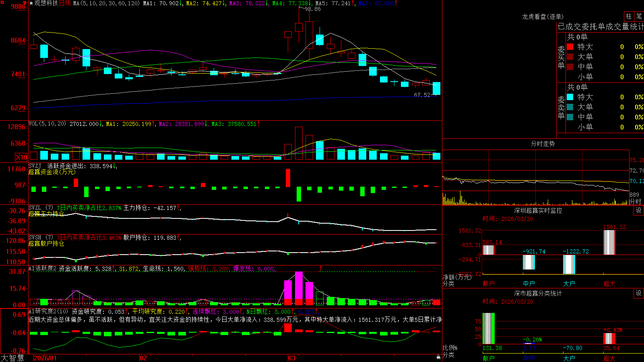This screenshot has width=644, height=362.
Task: Click the -70.80 value in 分类统计 chart
Action: (x=572, y=348)
